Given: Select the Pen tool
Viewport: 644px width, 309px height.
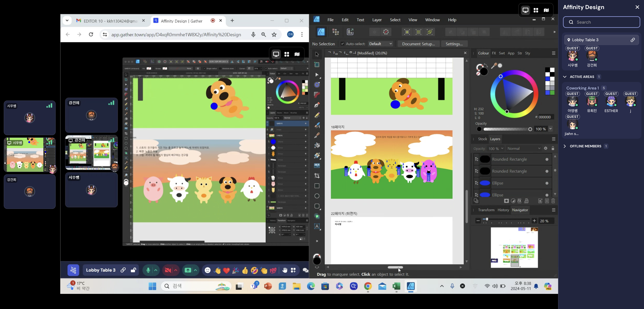Looking at the screenshot, I should coord(317,105).
